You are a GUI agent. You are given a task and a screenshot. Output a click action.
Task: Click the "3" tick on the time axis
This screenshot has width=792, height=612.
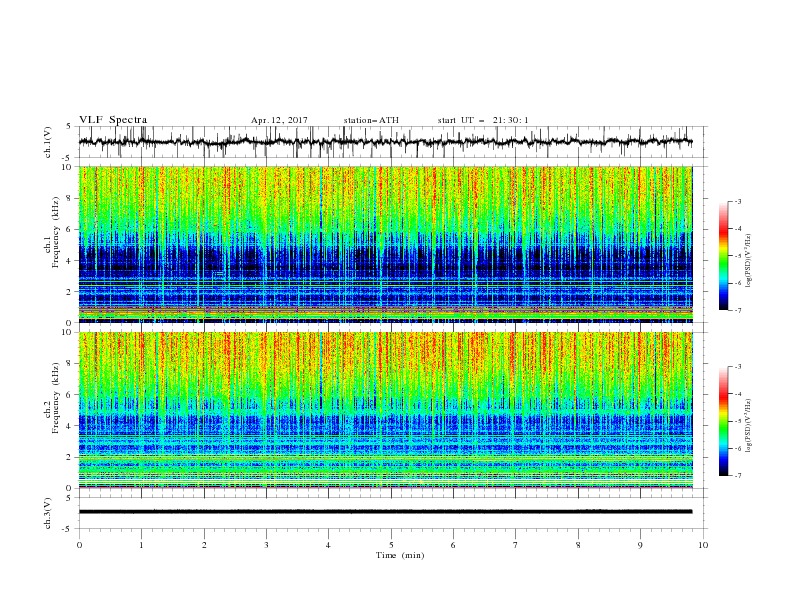pos(266,545)
